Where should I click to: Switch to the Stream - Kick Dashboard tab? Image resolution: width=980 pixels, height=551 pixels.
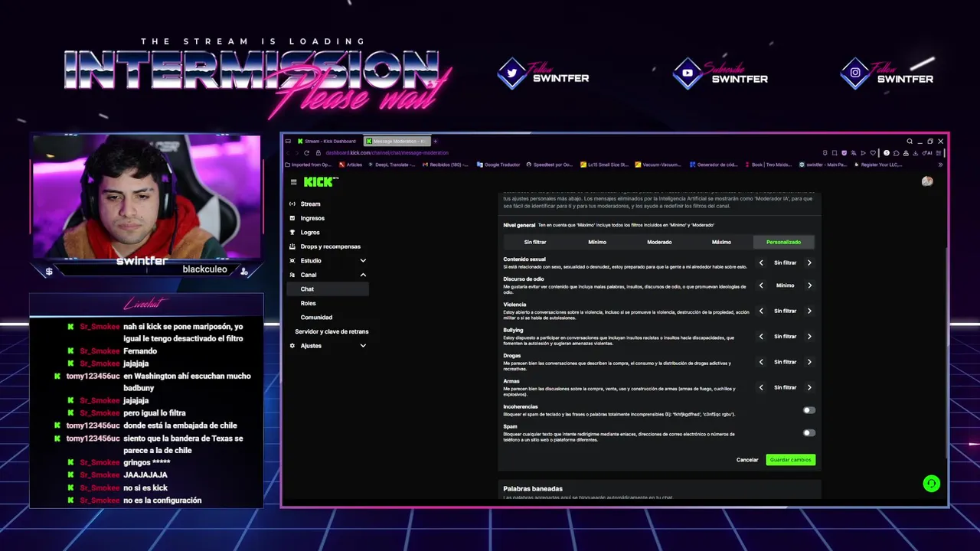(328, 141)
